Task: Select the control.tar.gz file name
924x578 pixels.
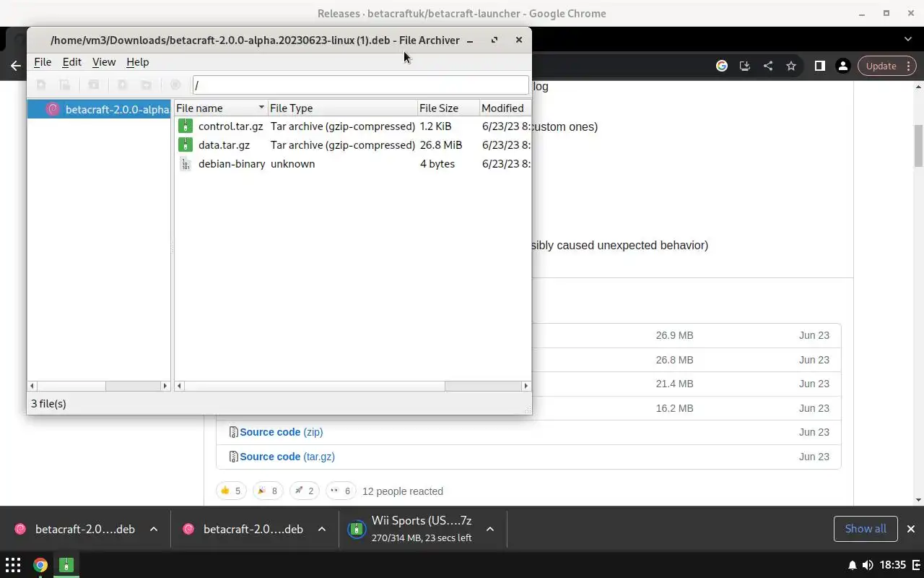Action: [x=230, y=126]
